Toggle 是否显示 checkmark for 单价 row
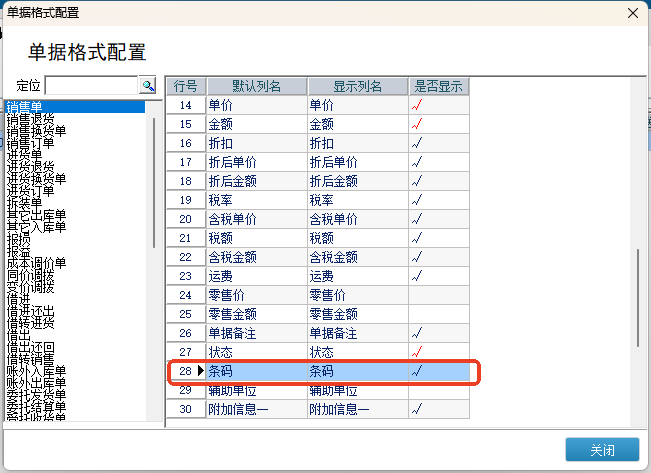 click(436, 105)
